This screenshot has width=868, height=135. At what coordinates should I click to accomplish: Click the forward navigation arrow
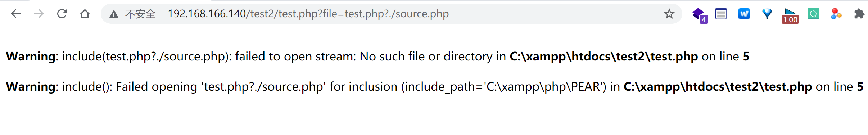pos(39,14)
